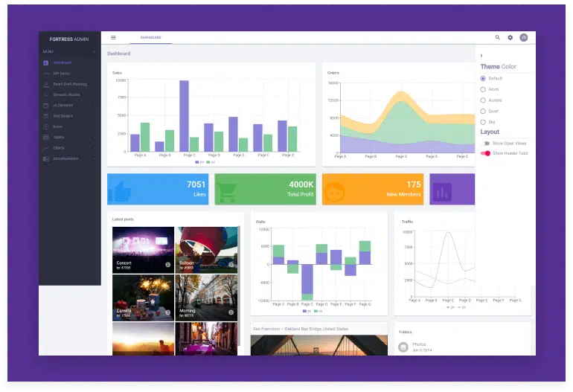Click the Icons page sidebar icon
This screenshot has height=392, width=573.
[45, 126]
